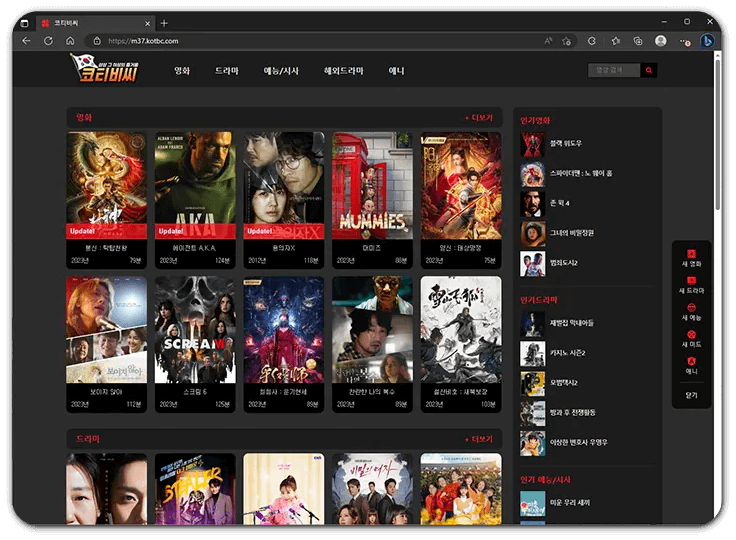Open the browser home page icon

pos(70,41)
